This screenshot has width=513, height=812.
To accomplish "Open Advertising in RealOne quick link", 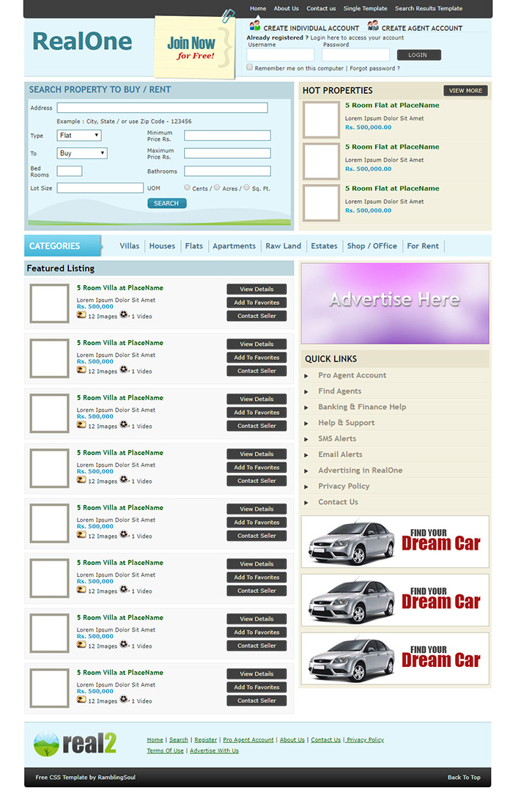I will (x=361, y=470).
